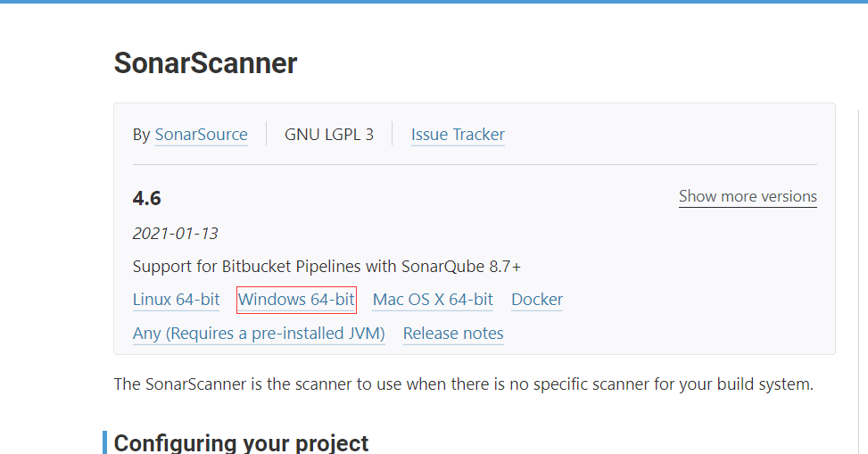This screenshot has height=454, width=868.
Task: Download the Linux 64-bit version
Action: pos(176,300)
